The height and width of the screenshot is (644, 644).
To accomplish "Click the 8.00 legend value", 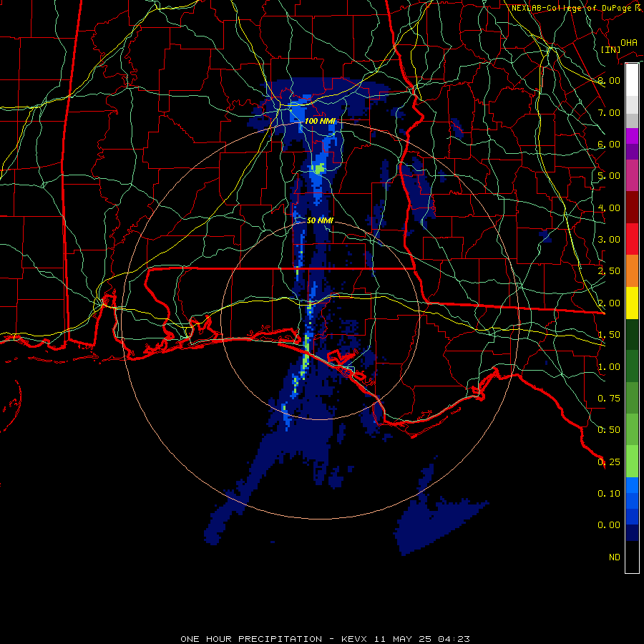I will (609, 80).
